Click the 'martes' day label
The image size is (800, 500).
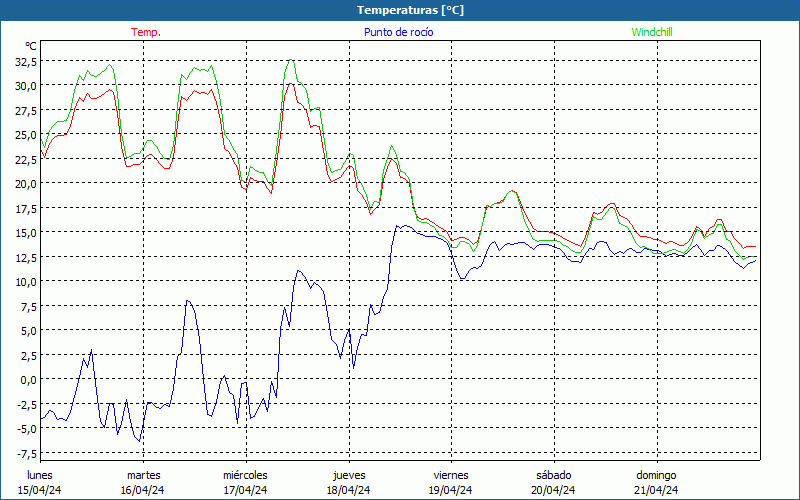[x=143, y=475]
